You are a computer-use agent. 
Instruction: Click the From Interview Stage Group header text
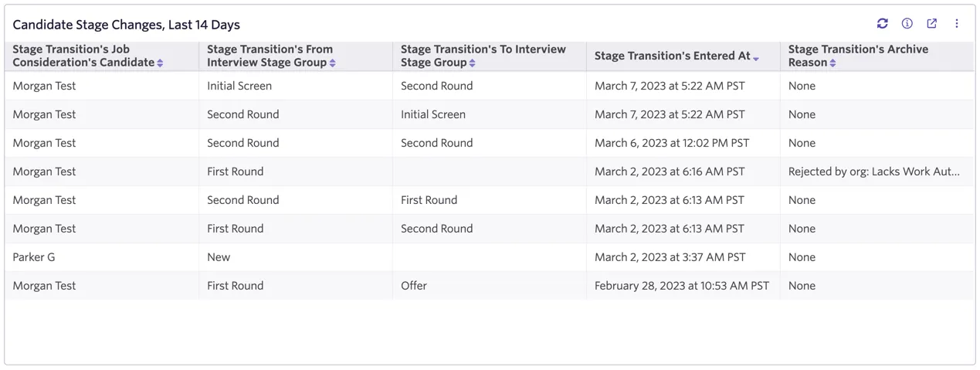(x=270, y=56)
